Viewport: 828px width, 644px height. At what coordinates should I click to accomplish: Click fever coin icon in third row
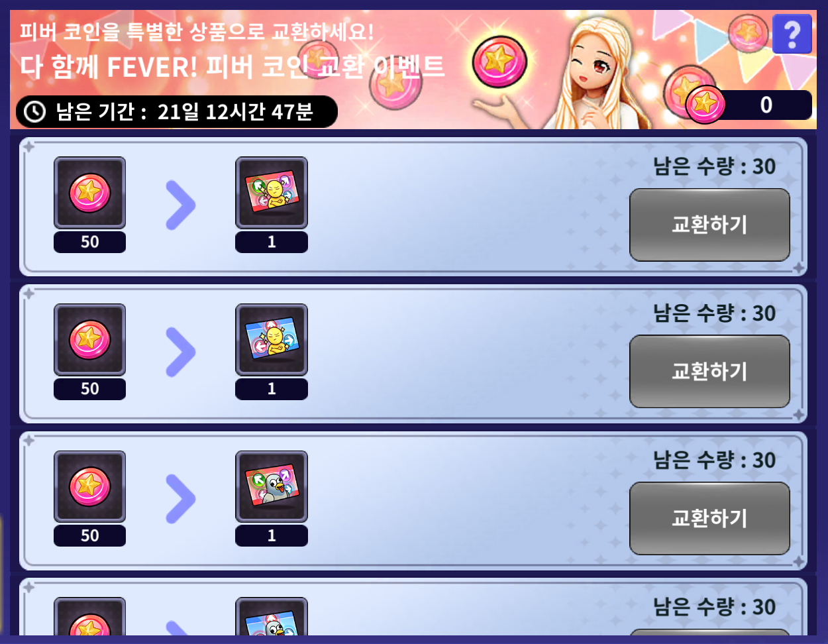click(x=89, y=487)
